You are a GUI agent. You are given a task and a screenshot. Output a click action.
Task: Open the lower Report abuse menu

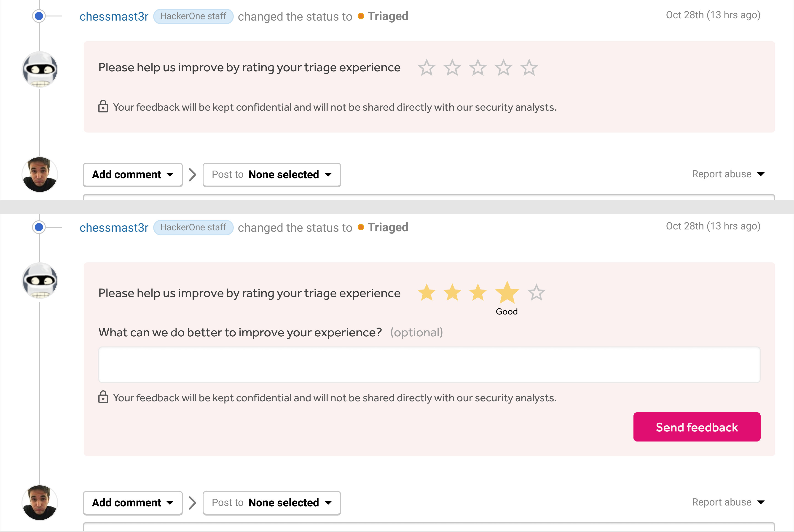[x=728, y=502]
